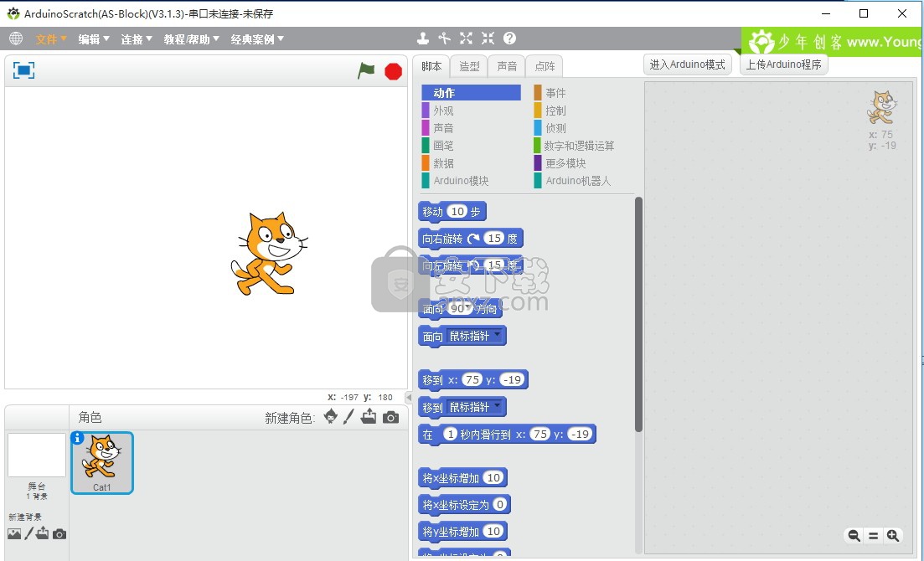Open the 教程/帮助 menu

192,39
